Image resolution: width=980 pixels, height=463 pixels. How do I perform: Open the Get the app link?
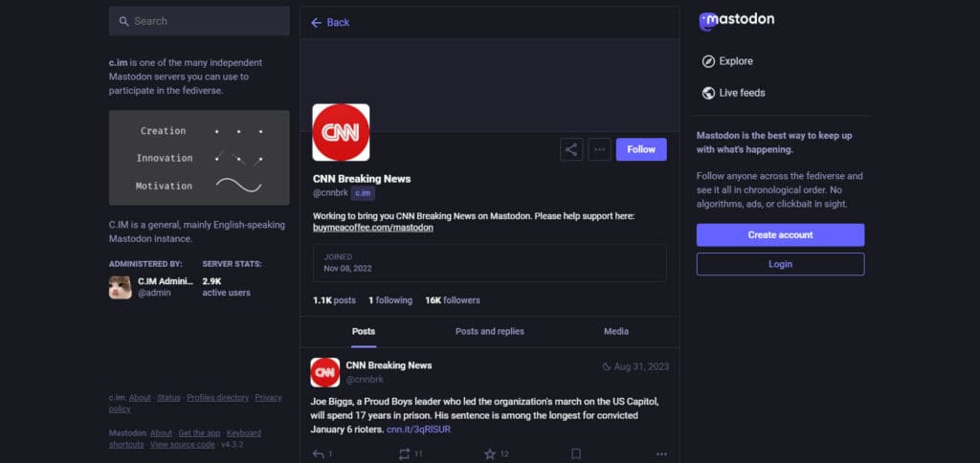click(x=199, y=433)
